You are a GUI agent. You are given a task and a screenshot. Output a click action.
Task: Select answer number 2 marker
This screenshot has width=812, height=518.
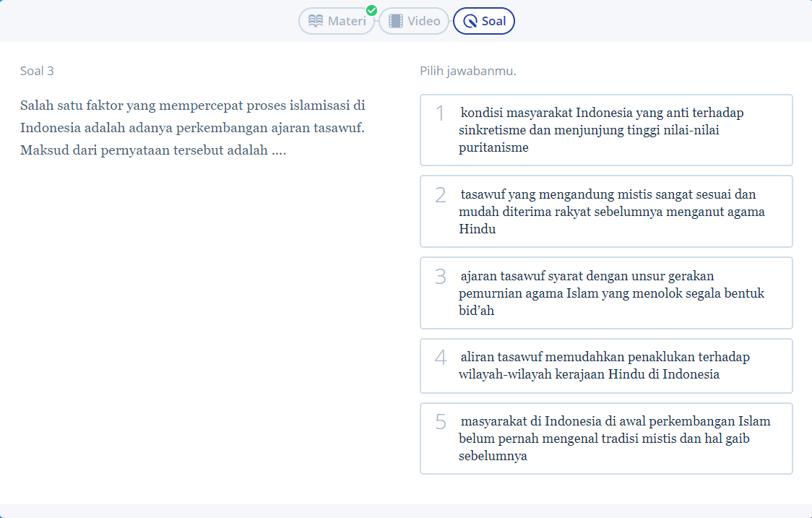point(440,195)
